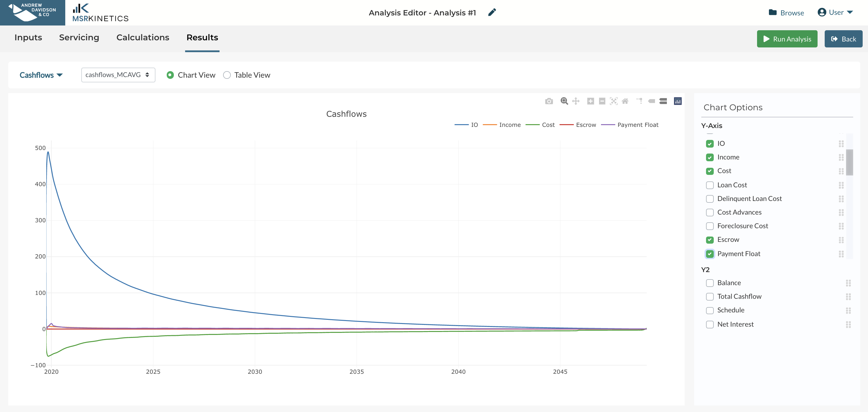Uncheck the Escrow checkbox
This screenshot has width=868, height=412.
(x=710, y=240)
